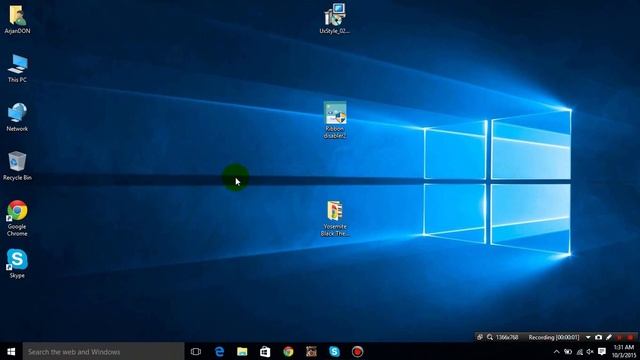Take a screenshot with the recorder camera icon
640x360 pixels.
point(598,337)
